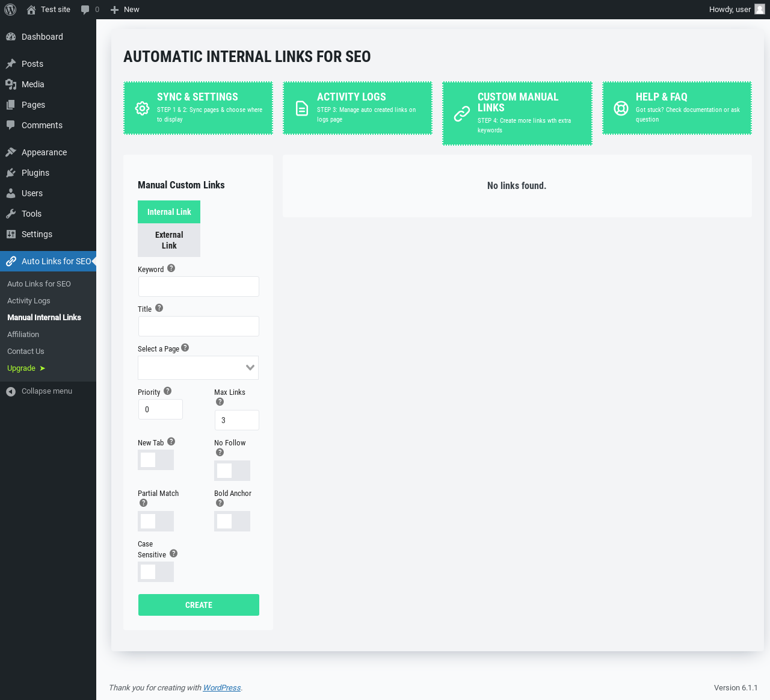Enable the Partial Match switch

click(x=156, y=521)
